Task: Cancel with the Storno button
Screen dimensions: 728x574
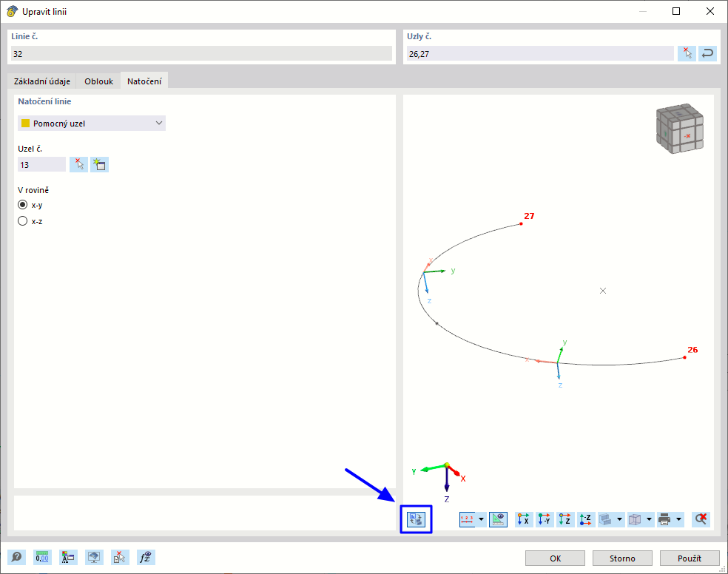Action: (622, 558)
